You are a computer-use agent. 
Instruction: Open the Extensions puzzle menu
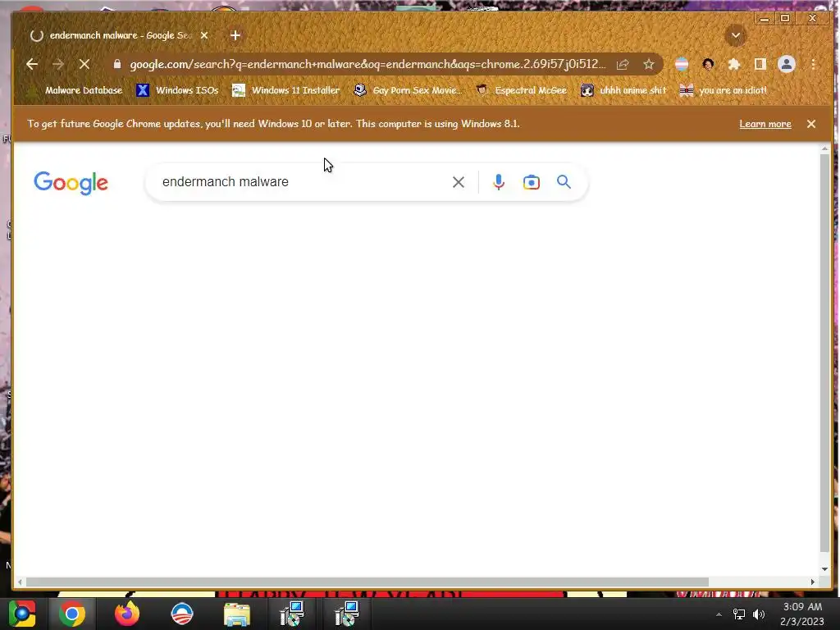click(734, 64)
